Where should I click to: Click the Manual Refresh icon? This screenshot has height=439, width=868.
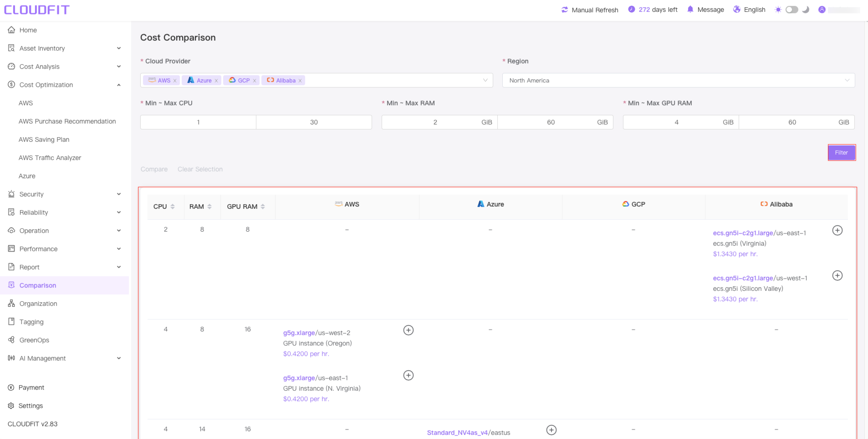565,10
